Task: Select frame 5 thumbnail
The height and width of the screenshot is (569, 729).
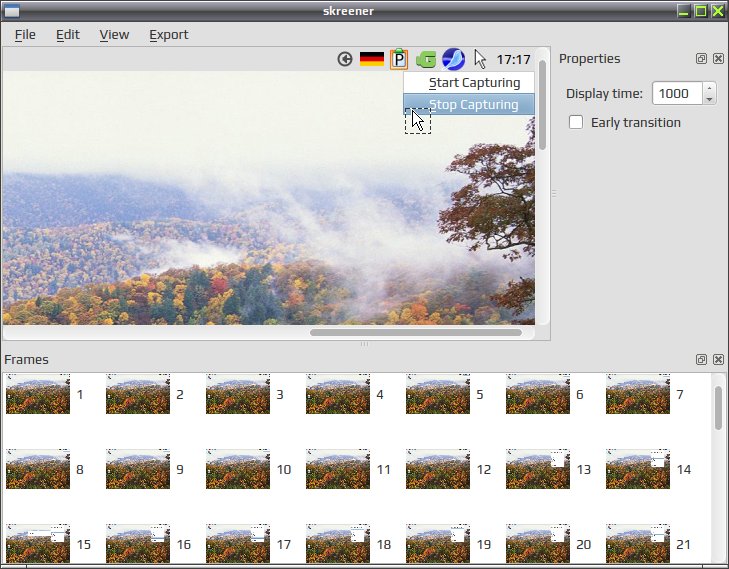Action: [x=437, y=394]
